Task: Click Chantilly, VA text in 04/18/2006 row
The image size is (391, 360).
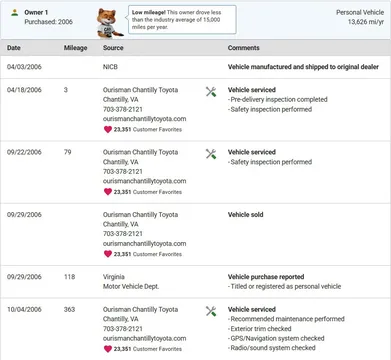Action: pyautogui.click(x=121, y=100)
